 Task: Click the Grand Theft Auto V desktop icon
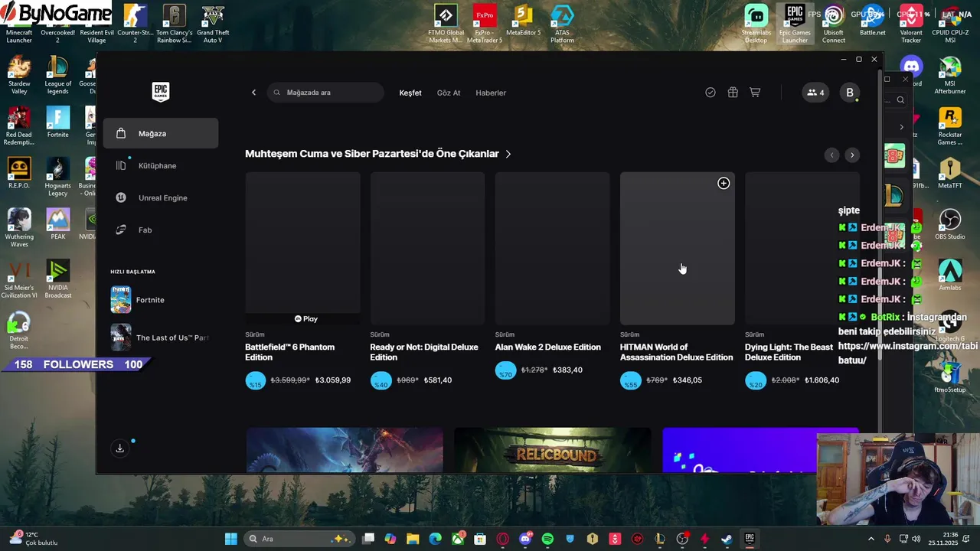click(x=213, y=24)
